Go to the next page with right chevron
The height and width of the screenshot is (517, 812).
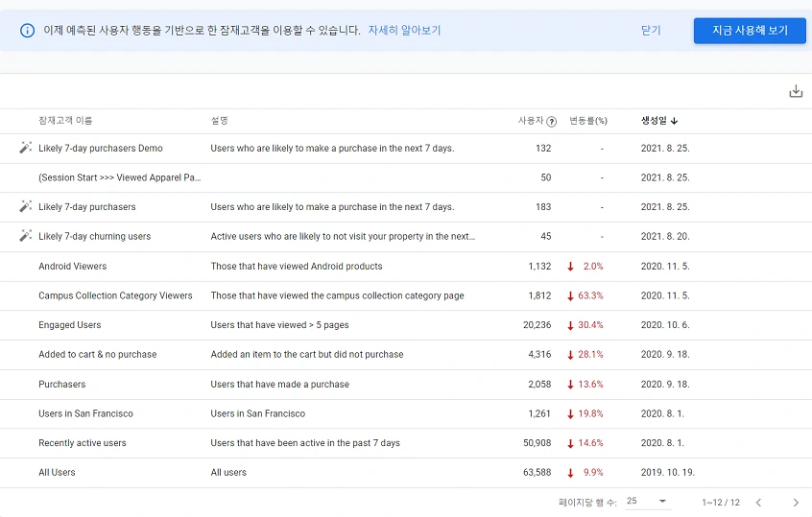click(x=796, y=503)
